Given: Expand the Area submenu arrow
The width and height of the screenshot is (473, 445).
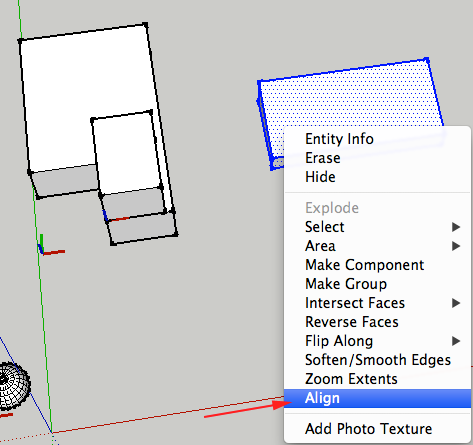Looking at the screenshot, I should 456,246.
